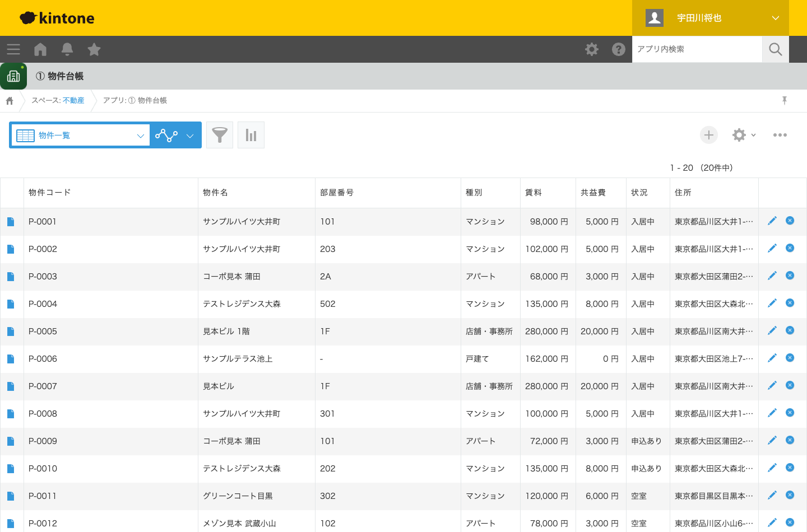Open the three-dots options menu
Image resolution: width=807 pixels, height=532 pixels.
click(780, 135)
